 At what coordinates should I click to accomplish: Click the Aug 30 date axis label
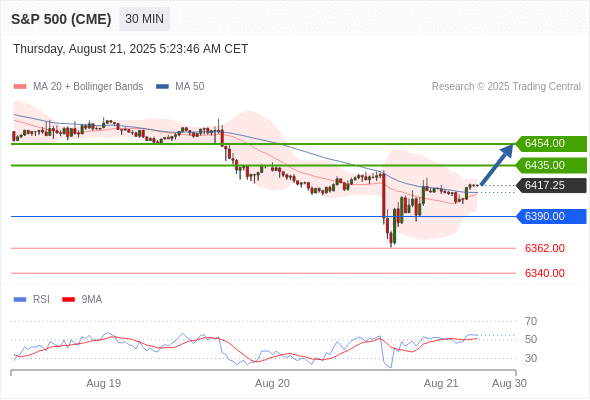click(x=509, y=383)
